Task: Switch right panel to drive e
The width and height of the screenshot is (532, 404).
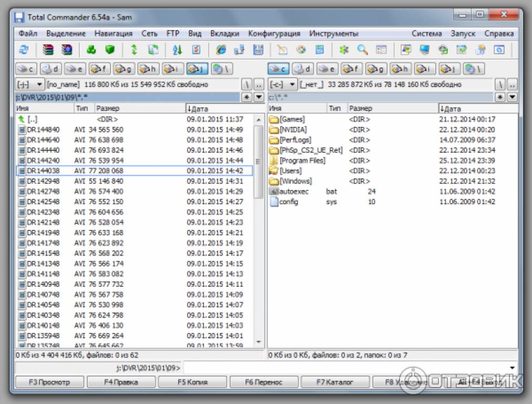Action: tap(327, 69)
